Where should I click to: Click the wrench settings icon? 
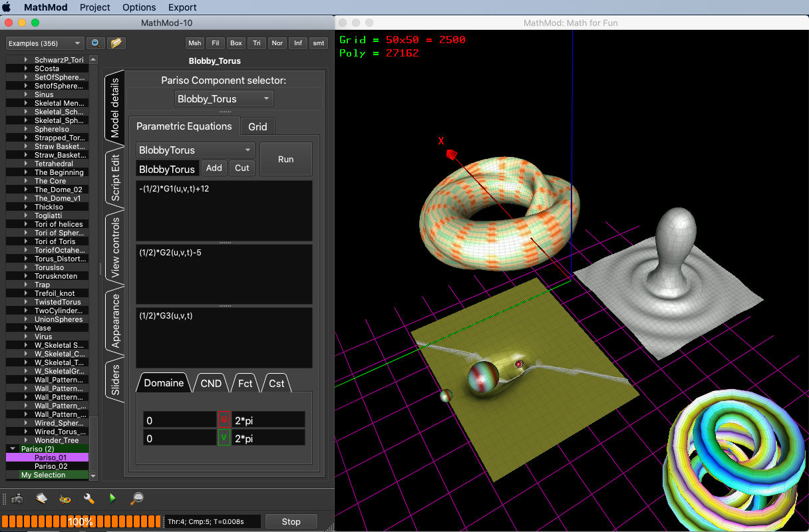[89, 499]
